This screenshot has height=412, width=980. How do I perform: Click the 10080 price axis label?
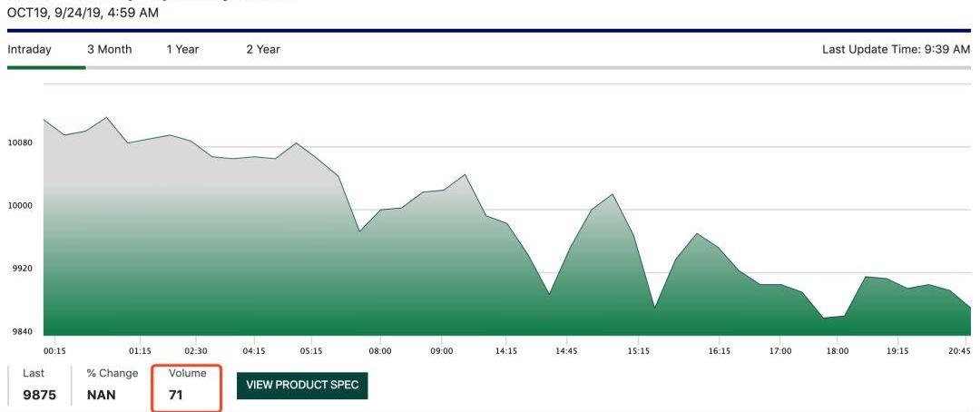click(x=20, y=143)
